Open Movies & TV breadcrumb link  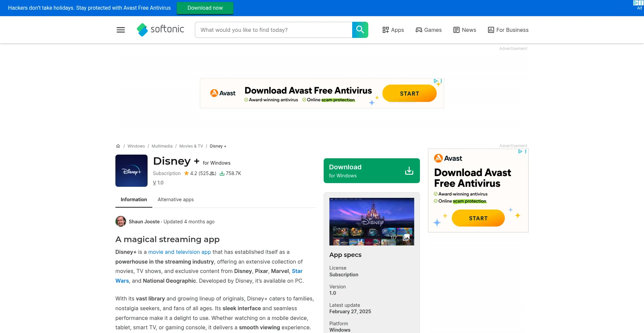[x=191, y=146]
